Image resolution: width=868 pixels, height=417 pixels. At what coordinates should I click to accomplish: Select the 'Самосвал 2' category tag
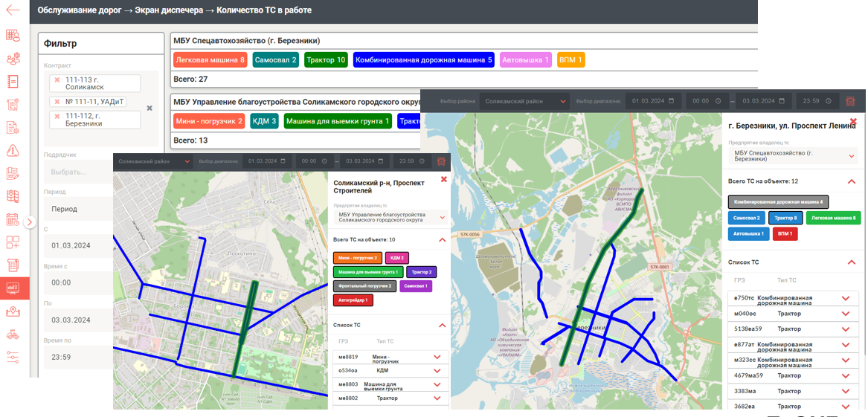tap(275, 60)
